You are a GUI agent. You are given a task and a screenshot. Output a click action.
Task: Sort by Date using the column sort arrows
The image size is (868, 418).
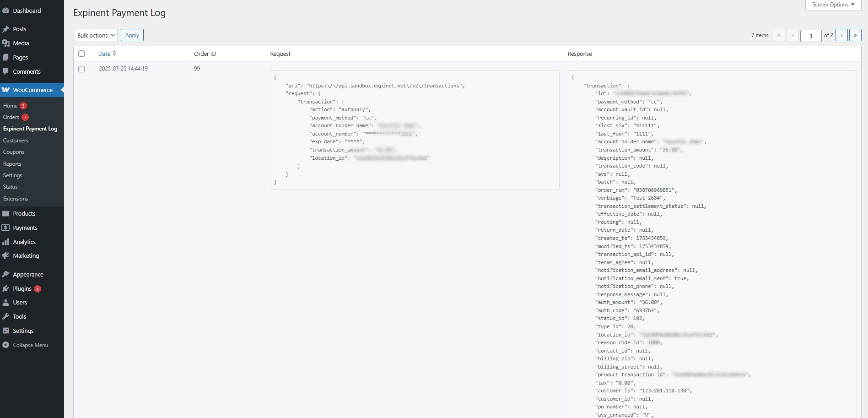pyautogui.click(x=114, y=53)
